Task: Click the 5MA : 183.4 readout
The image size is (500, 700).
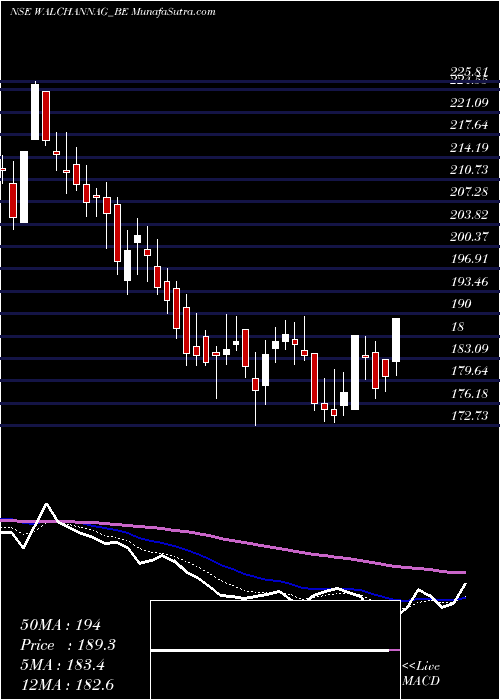Action: 62,665
